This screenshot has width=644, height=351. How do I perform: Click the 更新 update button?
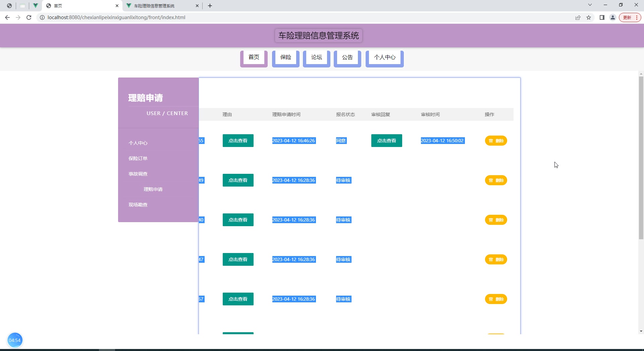(x=630, y=17)
